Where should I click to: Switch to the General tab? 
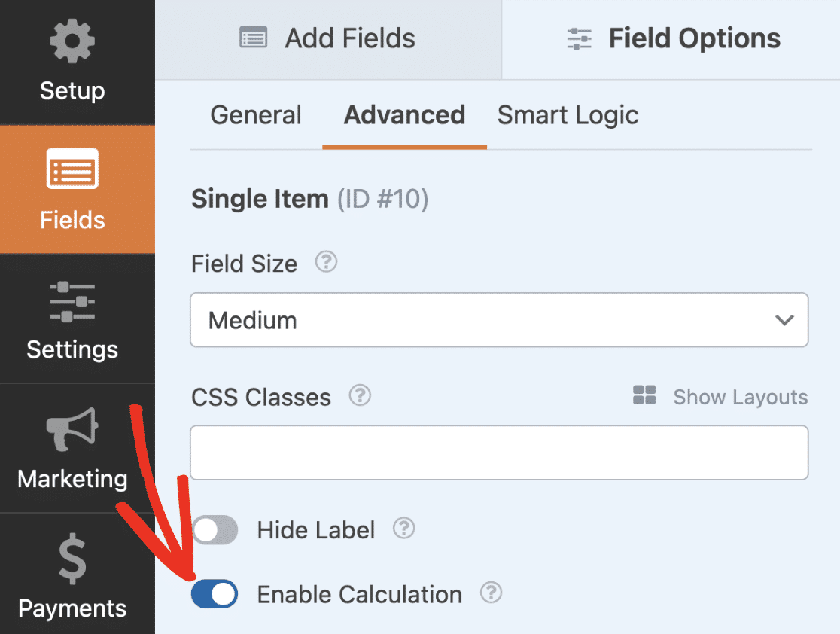[256, 115]
